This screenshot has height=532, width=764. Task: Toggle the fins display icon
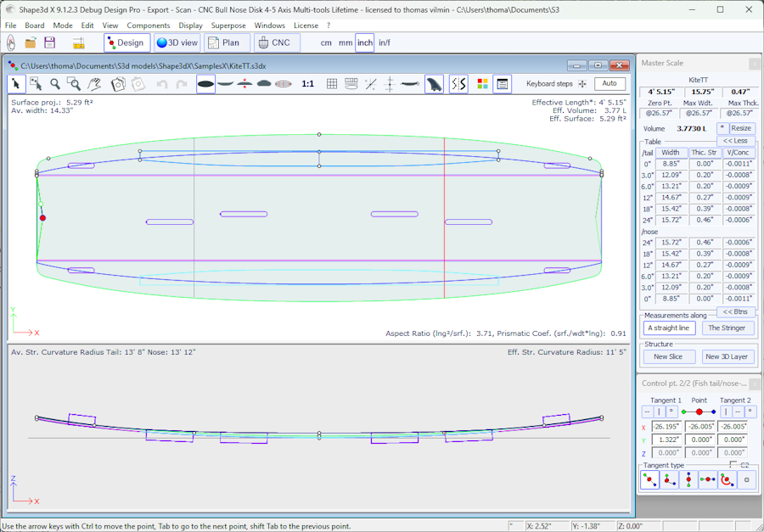(434, 84)
